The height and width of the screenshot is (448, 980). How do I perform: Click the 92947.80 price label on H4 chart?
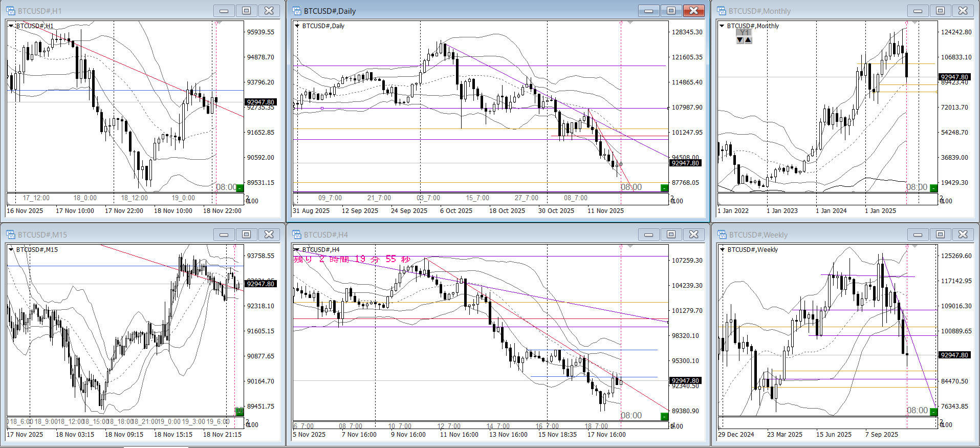[x=685, y=380]
